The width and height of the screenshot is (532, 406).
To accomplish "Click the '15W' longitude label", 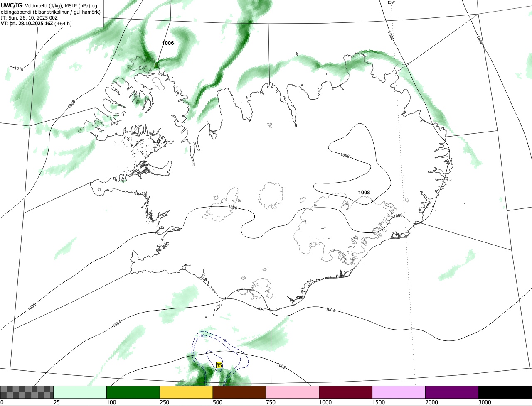I will pos(391,2).
